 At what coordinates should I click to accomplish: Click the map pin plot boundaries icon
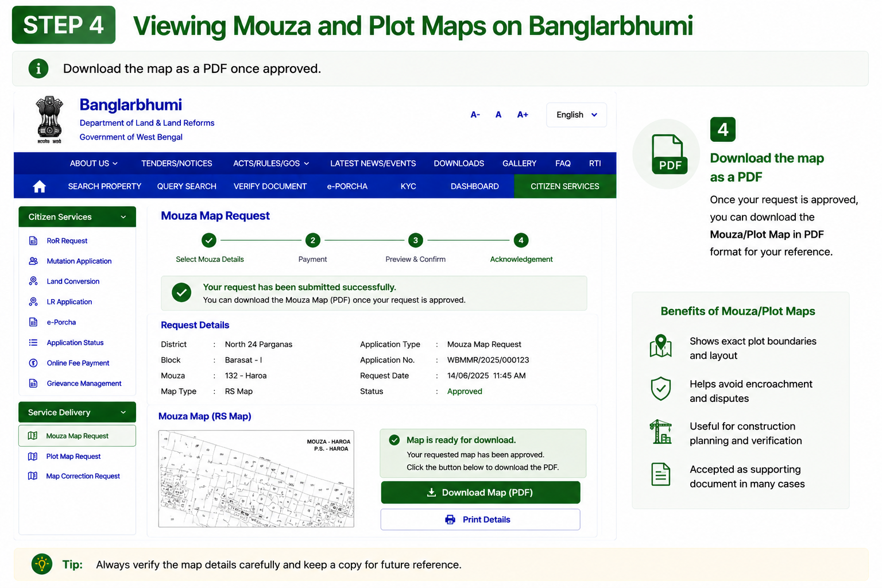coord(661,346)
